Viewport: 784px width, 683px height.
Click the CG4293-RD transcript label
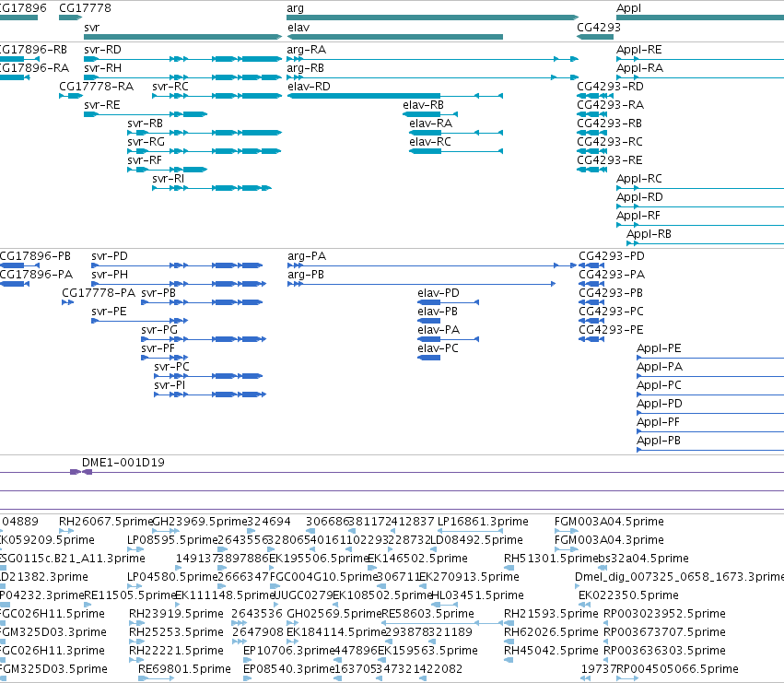pos(611,87)
